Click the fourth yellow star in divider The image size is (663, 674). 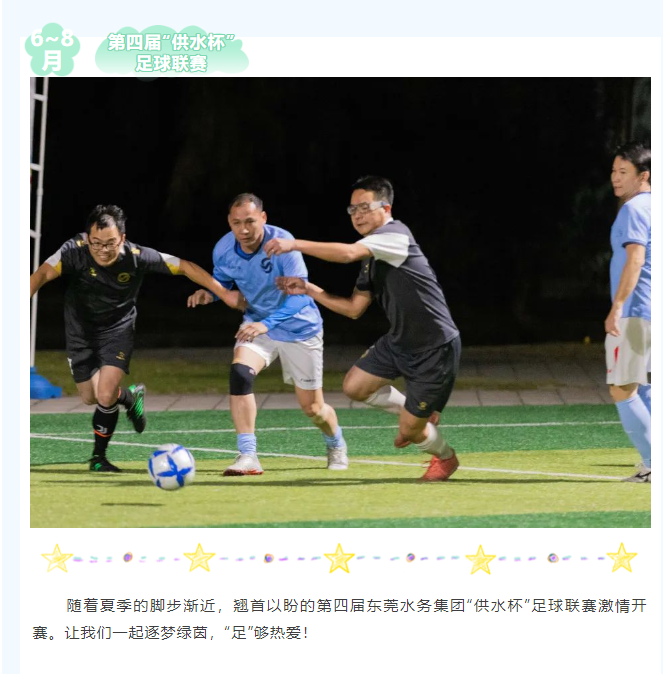coord(480,559)
